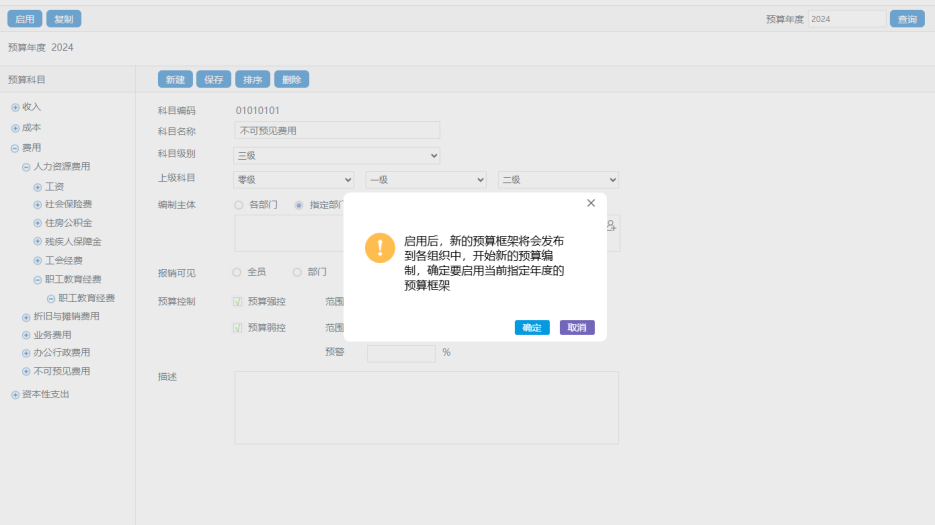Expand the 成本 node plus icon
Screen dimensions: 935x525
point(15,128)
